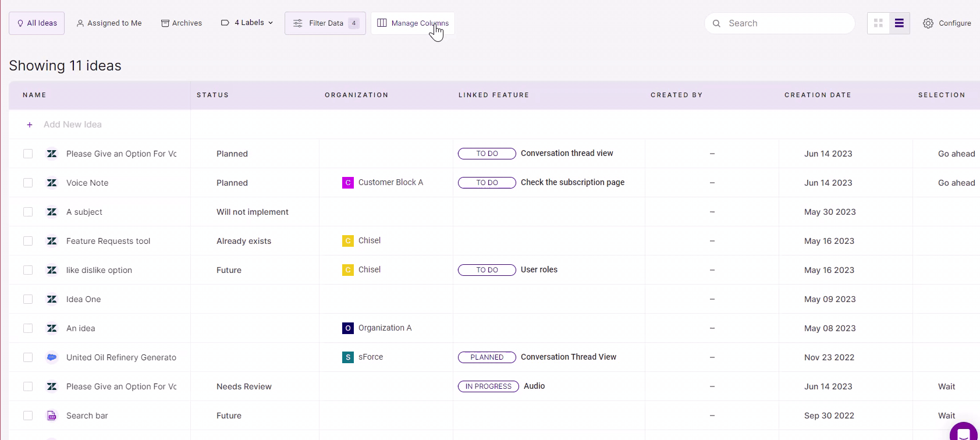This screenshot has width=980, height=440.
Task: Click sForce organization badge icon
Action: [348, 357]
